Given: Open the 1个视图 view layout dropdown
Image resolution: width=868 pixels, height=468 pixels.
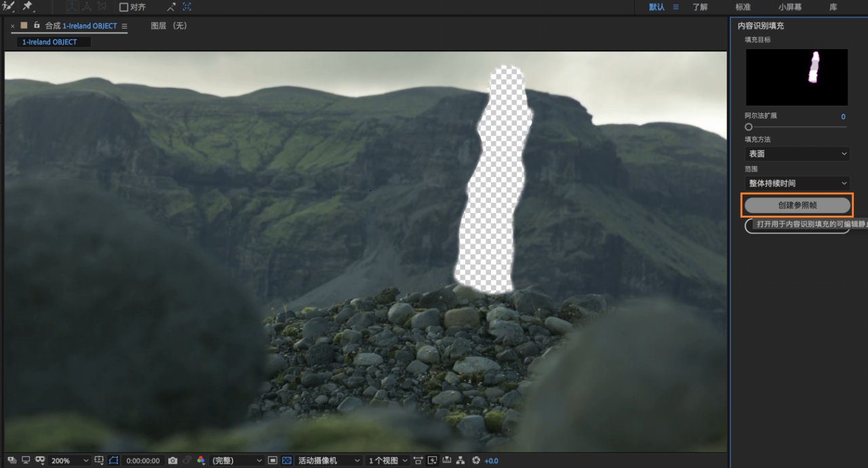Looking at the screenshot, I should click(x=388, y=461).
